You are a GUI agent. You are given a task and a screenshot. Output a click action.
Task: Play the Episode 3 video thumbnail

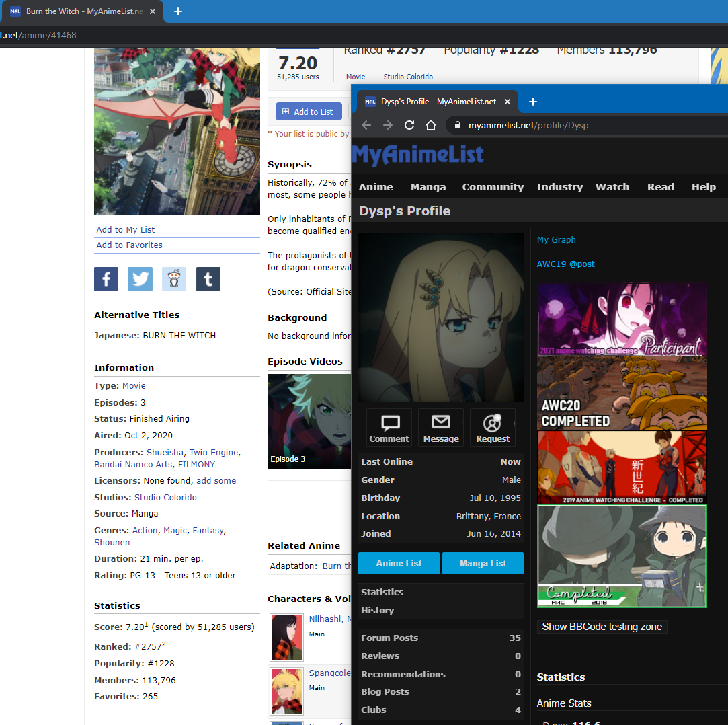coord(309,422)
